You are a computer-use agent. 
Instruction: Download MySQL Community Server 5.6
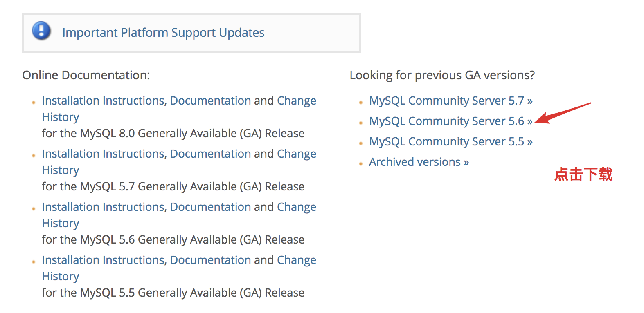pos(450,121)
